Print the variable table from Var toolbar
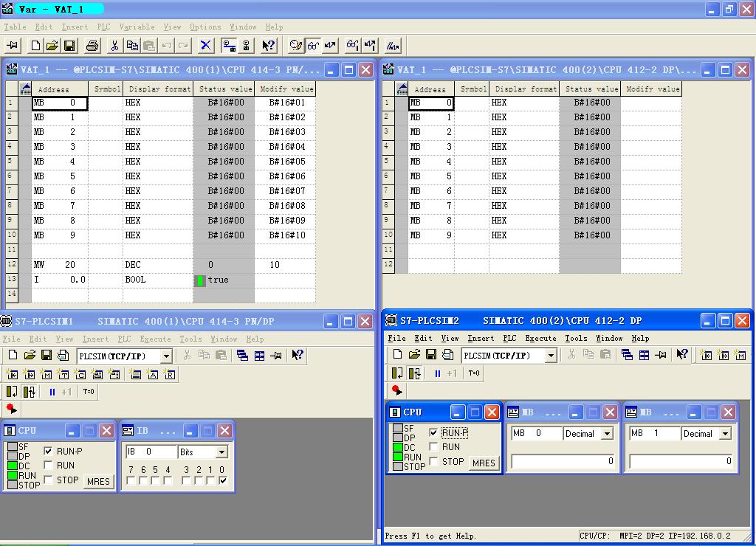756x546 pixels. click(x=92, y=46)
